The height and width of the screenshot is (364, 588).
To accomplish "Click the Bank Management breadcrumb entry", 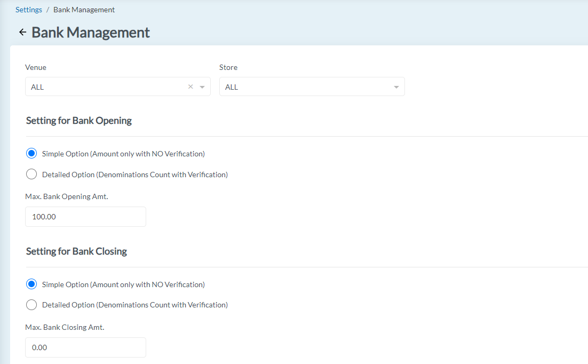I will click(84, 9).
